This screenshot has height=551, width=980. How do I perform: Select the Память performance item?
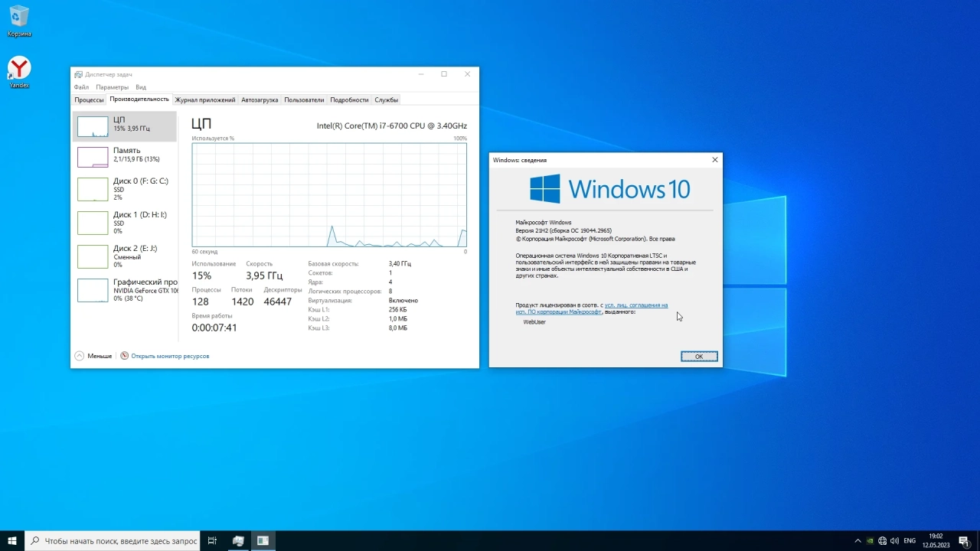pos(125,156)
